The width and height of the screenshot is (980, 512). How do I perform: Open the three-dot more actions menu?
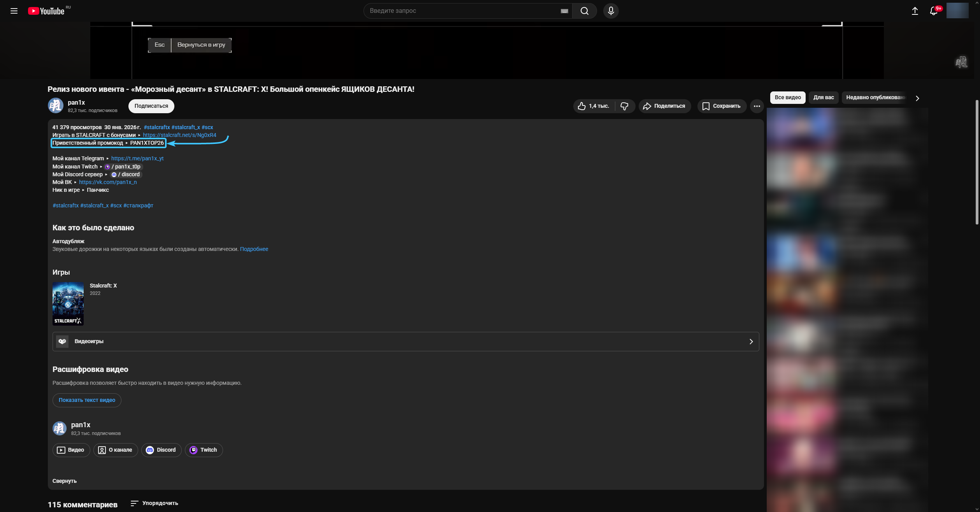point(757,106)
